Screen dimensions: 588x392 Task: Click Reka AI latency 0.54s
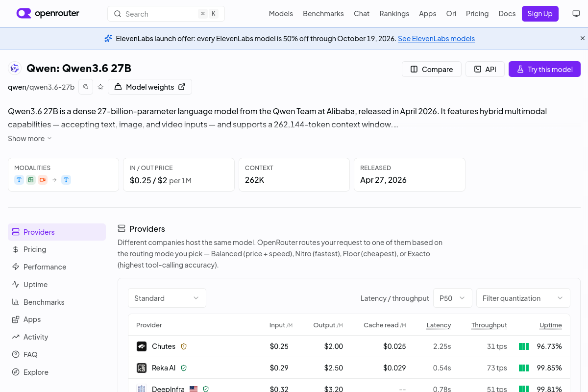tap(442, 368)
